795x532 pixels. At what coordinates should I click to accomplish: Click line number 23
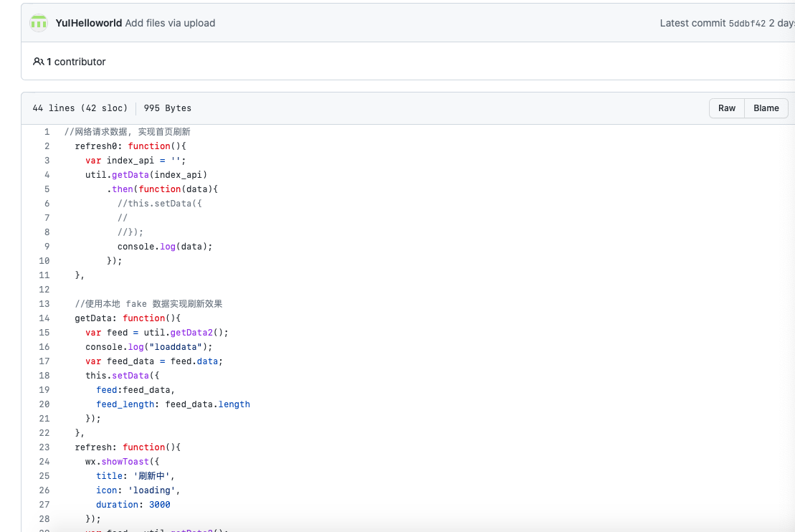tap(44, 447)
